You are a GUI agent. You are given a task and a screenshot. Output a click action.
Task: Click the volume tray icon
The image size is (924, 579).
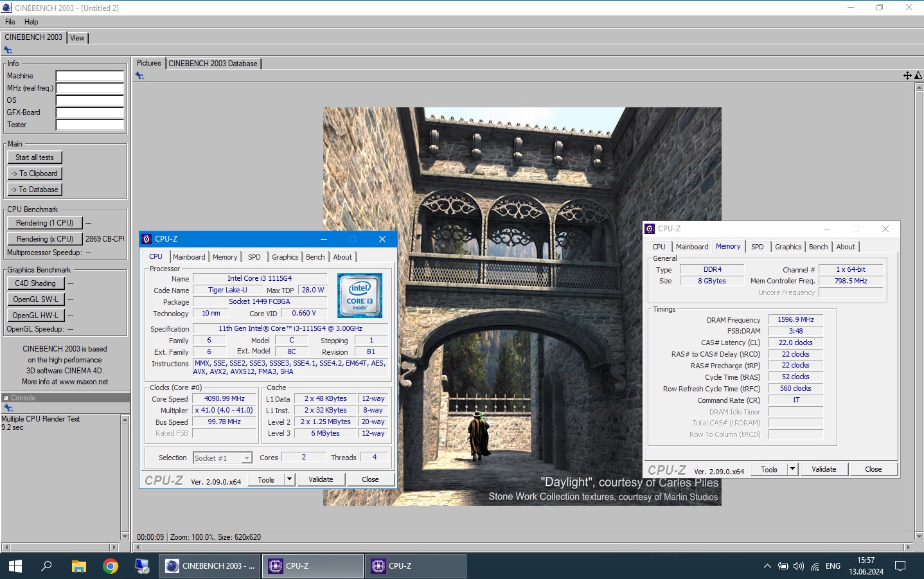pyautogui.click(x=799, y=566)
